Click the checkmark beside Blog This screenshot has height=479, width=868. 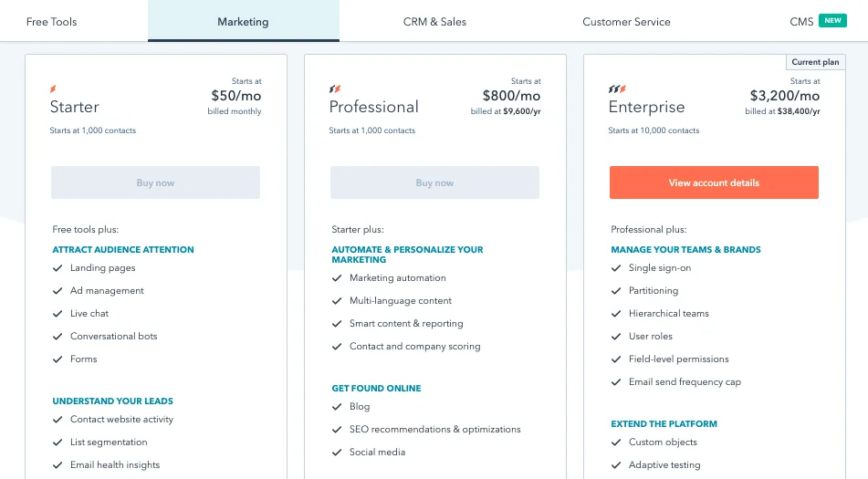(x=337, y=407)
